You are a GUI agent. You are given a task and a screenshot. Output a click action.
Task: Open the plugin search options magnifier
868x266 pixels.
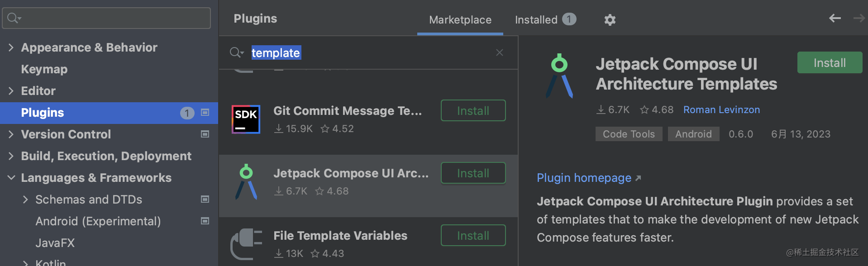coord(236,53)
